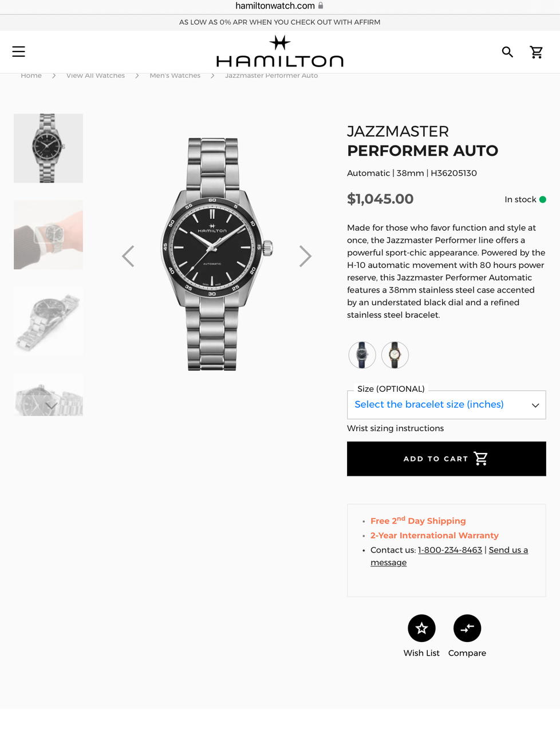Click the Hamilton logo
The image size is (560, 733).
(x=279, y=52)
